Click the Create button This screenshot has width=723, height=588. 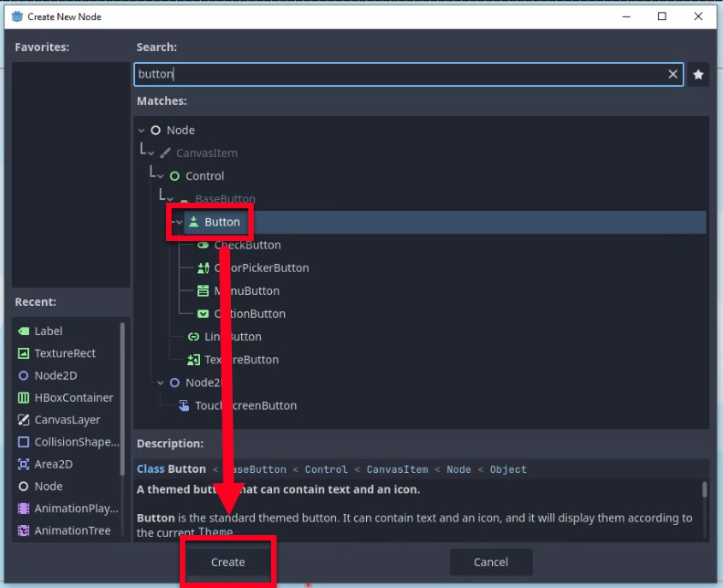[x=228, y=562]
